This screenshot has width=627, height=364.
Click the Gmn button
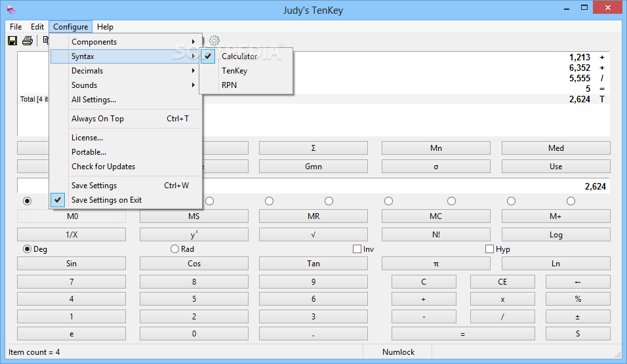[313, 167]
